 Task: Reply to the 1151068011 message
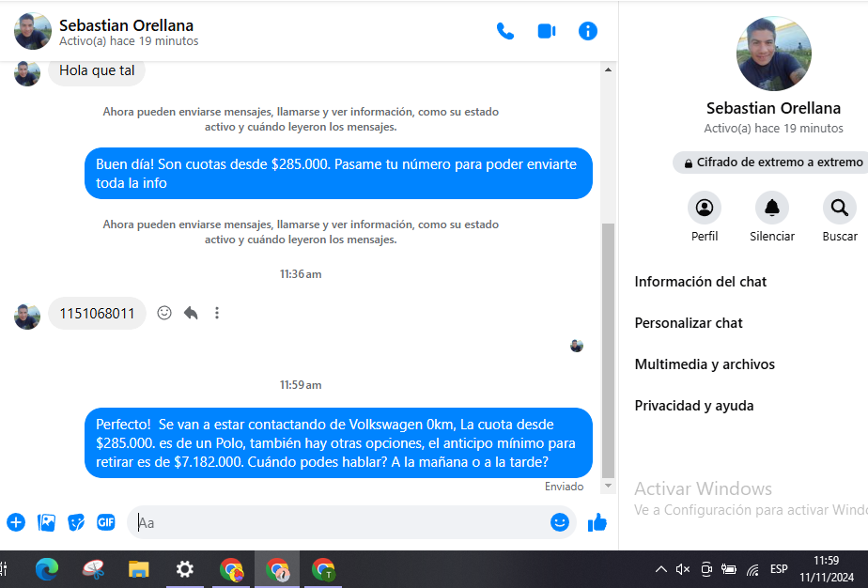pos(191,313)
